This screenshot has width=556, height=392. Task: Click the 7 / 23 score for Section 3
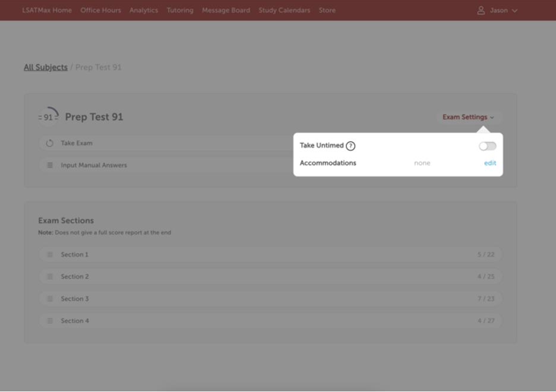click(486, 299)
